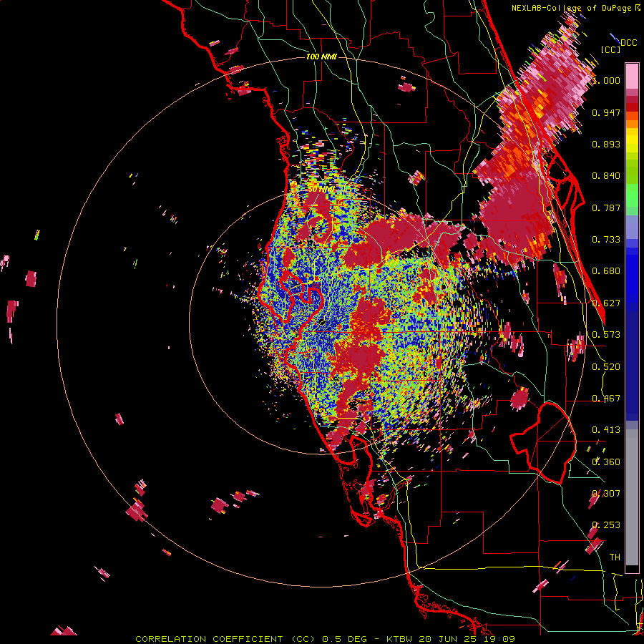This screenshot has height=644, width=644.
Task: Click the 0.360 scale value
Action: click(606, 462)
